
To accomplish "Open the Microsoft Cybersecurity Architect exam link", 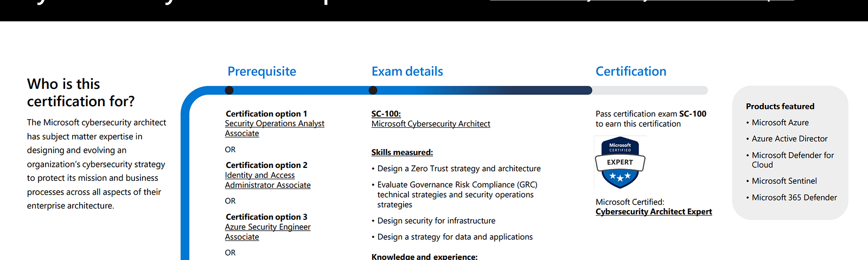I will tap(431, 123).
